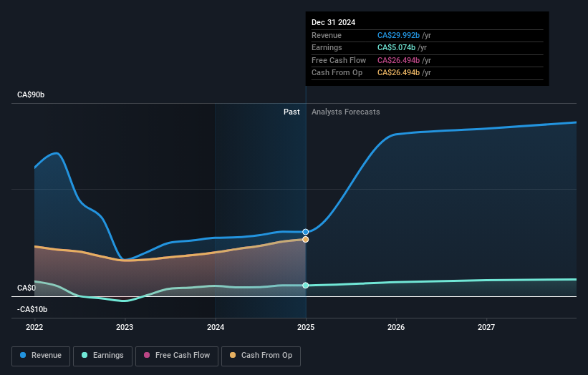Click the -CA$10b y-axis label
The width and height of the screenshot is (588, 375).
(32, 309)
